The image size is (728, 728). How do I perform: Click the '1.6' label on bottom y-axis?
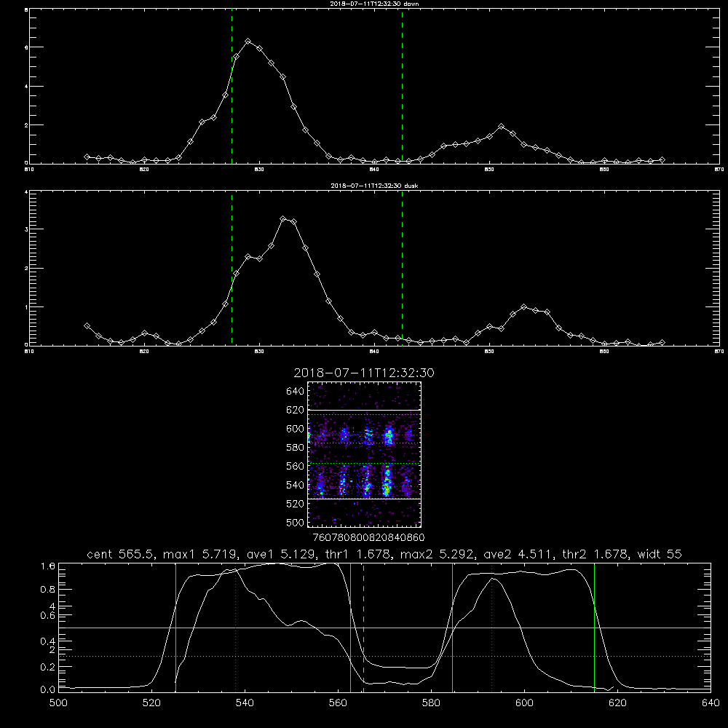tap(48, 566)
